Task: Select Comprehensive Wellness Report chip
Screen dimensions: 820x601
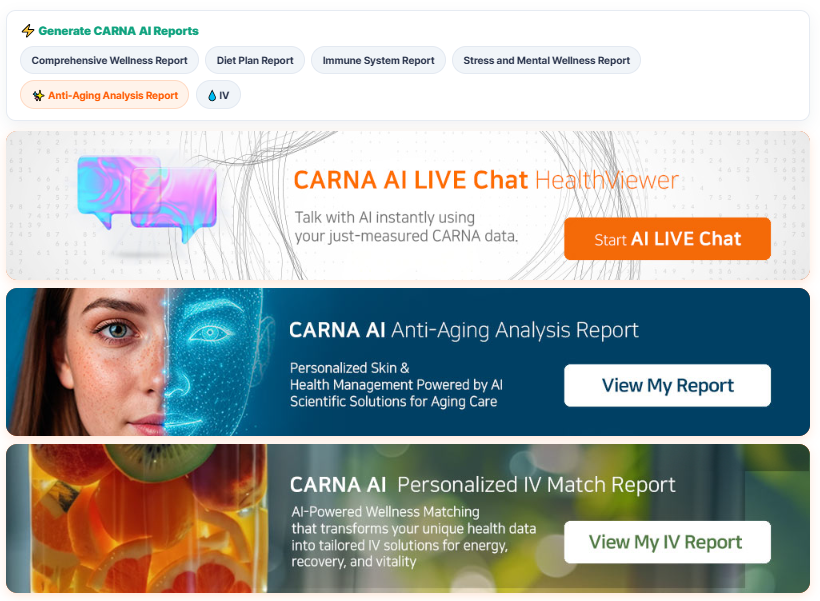Action: click(x=109, y=61)
